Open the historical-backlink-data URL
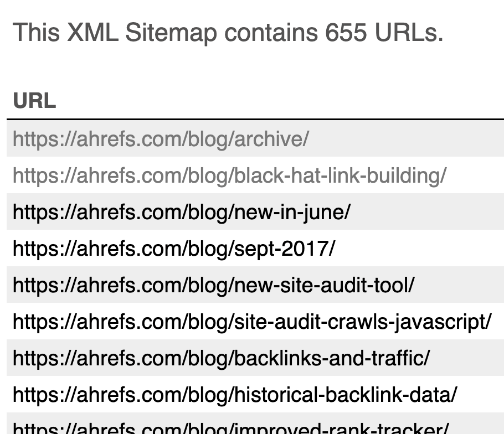This screenshot has height=434, width=504. coord(235,395)
